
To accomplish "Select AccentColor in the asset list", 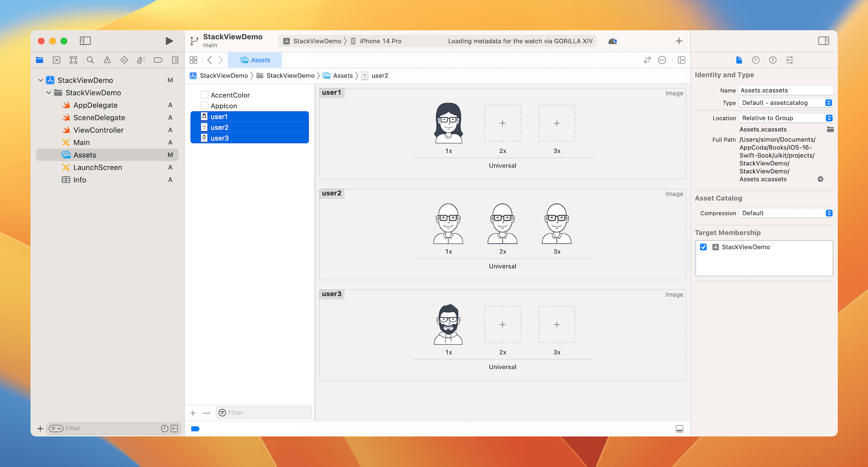I will tap(230, 95).
